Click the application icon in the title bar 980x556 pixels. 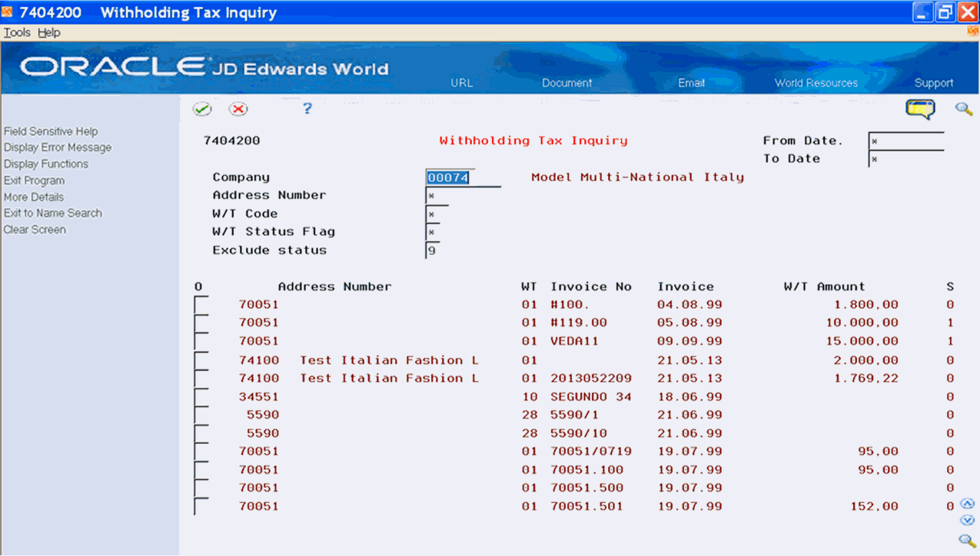coord(8,12)
